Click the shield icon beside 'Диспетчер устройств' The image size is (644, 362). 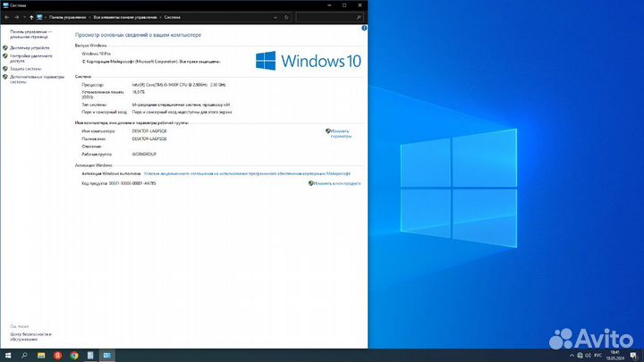point(5,47)
